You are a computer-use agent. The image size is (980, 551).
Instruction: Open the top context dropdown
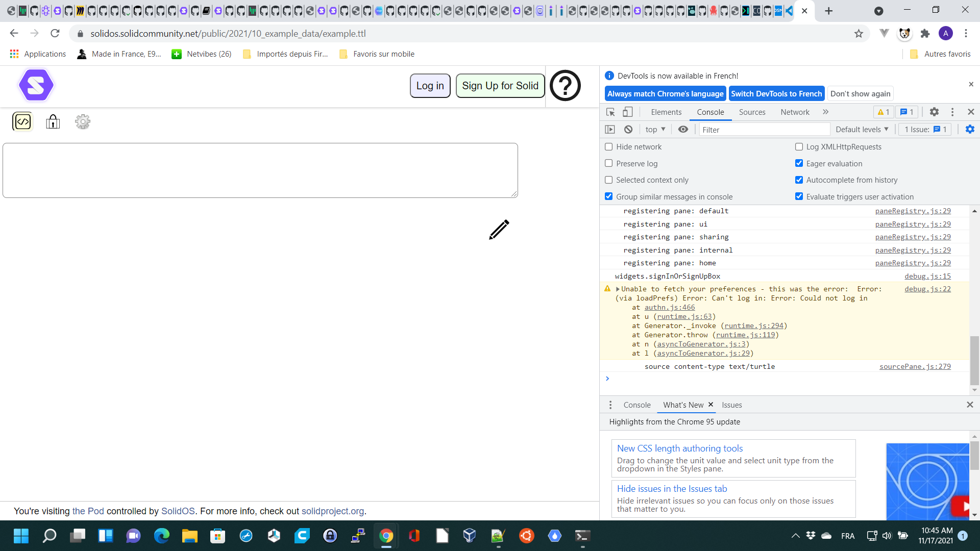click(x=655, y=130)
